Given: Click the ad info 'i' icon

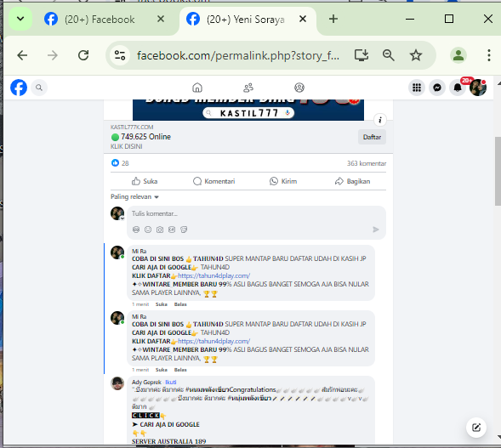Looking at the screenshot, I should 380,120.
